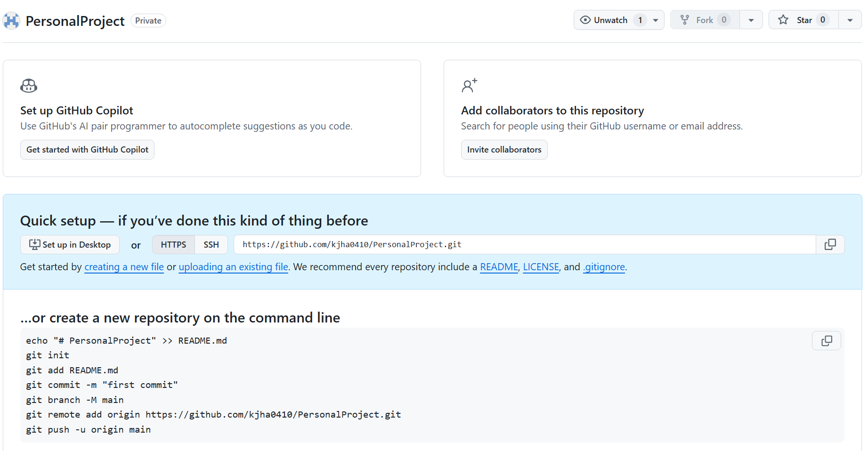Click the GitHub Copilot icon
The width and height of the screenshot is (868, 451).
[x=29, y=86]
